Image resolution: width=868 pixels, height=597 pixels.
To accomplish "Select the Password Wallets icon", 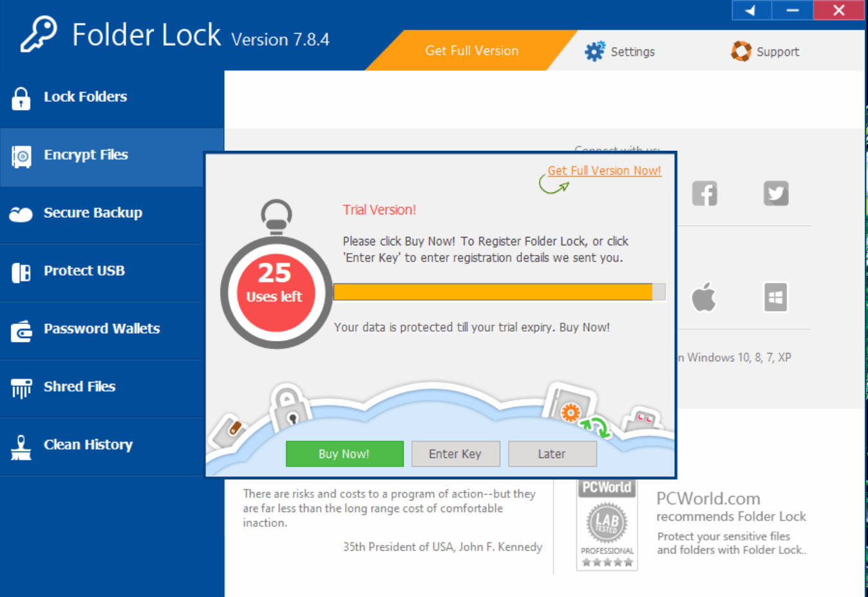I will point(21,330).
